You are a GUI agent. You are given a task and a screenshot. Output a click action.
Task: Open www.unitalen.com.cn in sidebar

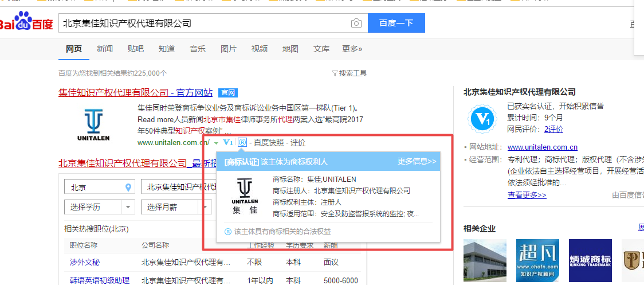pyautogui.click(x=543, y=147)
